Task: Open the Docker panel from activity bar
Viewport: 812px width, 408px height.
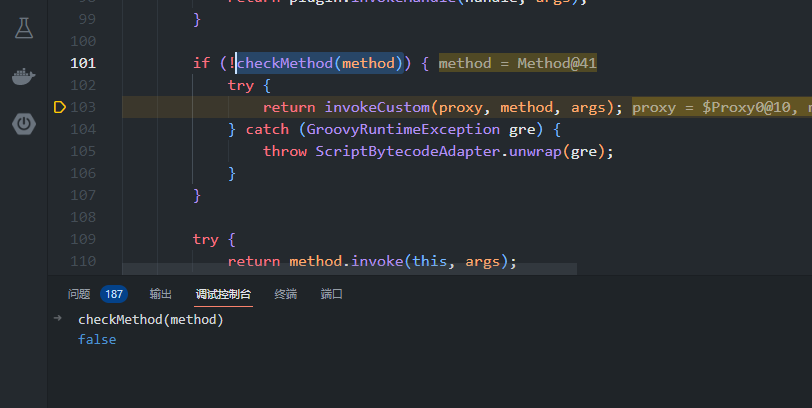Action: coord(23,76)
